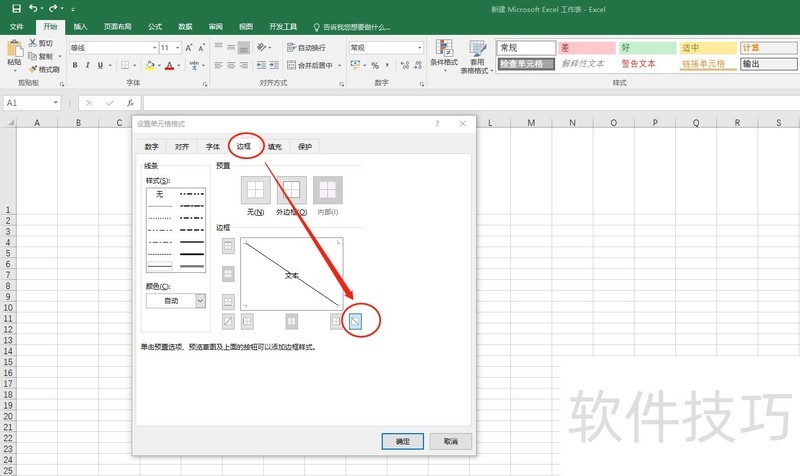800x476 pixels.
Task: Click the Undo arrow in title bar
Action: [x=33, y=8]
